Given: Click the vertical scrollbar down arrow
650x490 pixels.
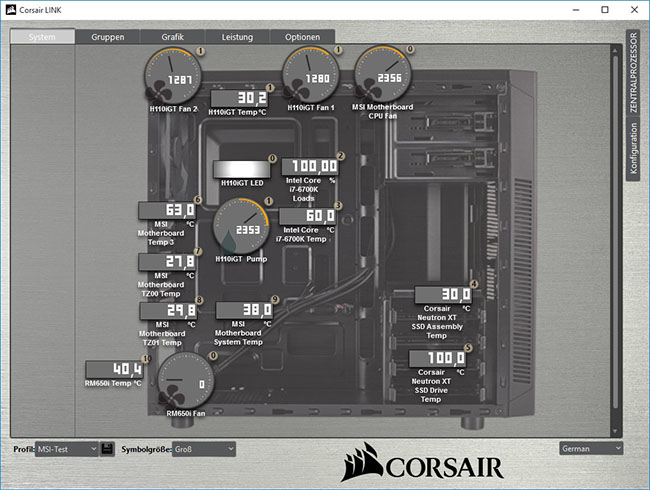Looking at the screenshot, I should tap(615, 432).
